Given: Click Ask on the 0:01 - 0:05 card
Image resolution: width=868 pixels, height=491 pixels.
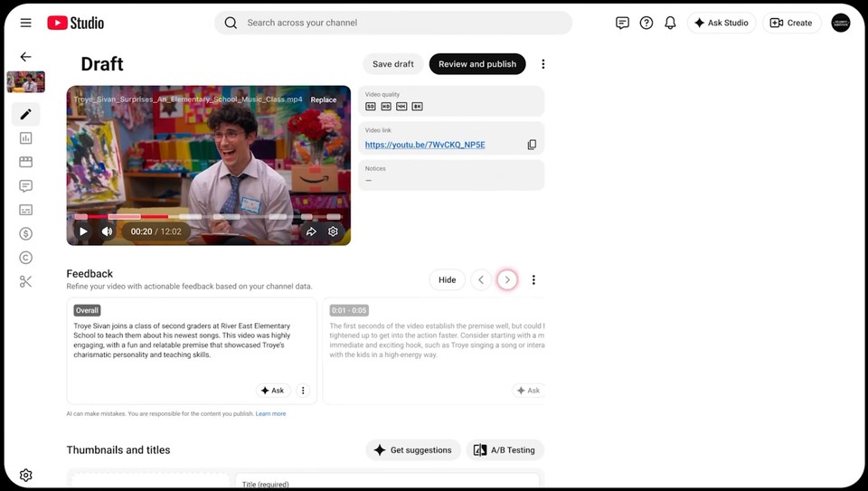Looking at the screenshot, I should pyautogui.click(x=528, y=391).
